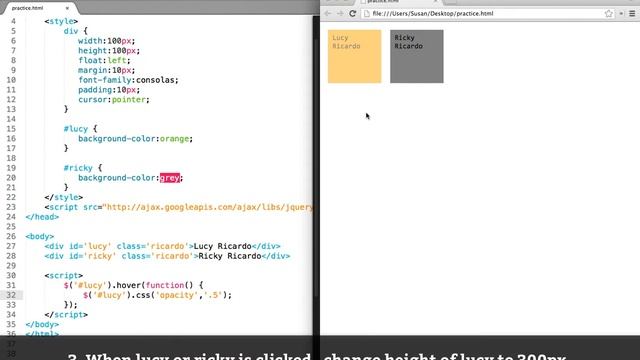Click the '<body>' tag on line 26

(40, 237)
